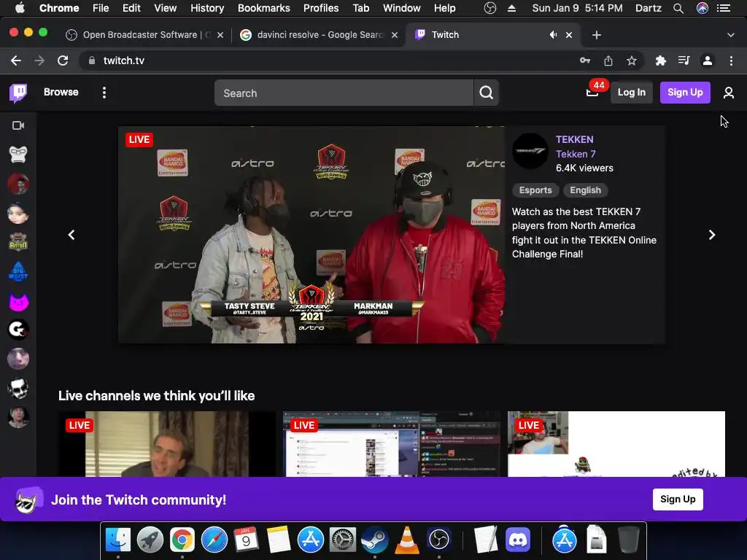
Task: Switch to the Open Broadcaster Software tab
Action: point(144,35)
